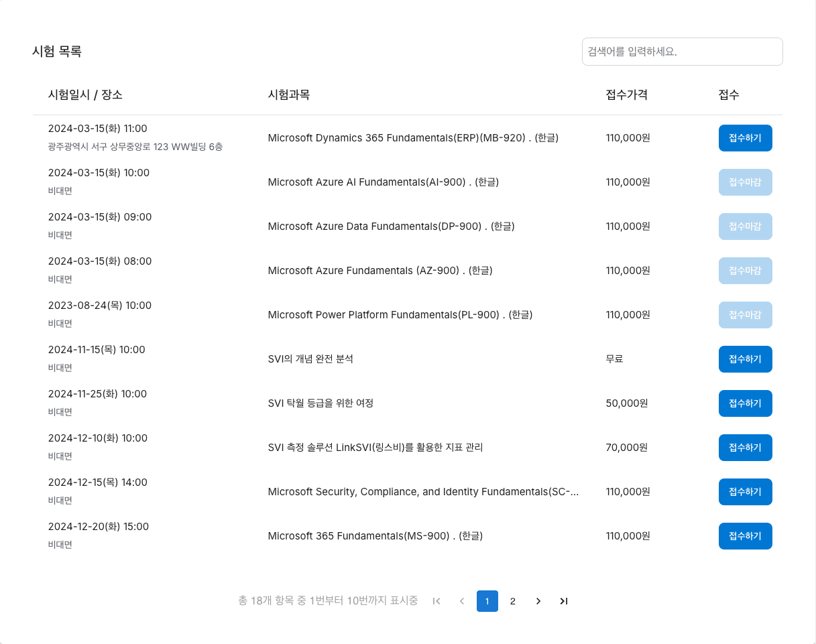Select SVI 측정 솔루션 LinkSVI subject text

[375, 448]
